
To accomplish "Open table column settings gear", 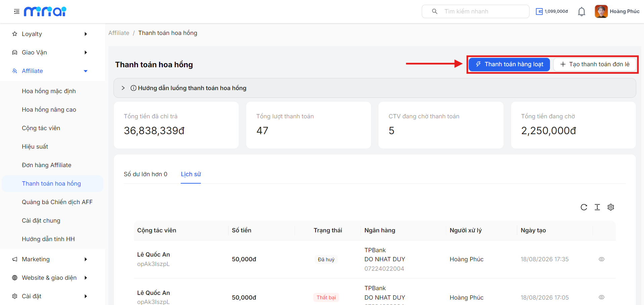I will tap(611, 207).
